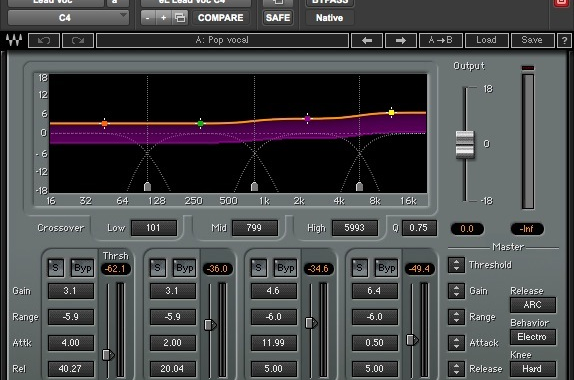Viewport: 574px width, 380px height.
Task: Click the fourth band's threshold slider handle
Action: pos(412,340)
